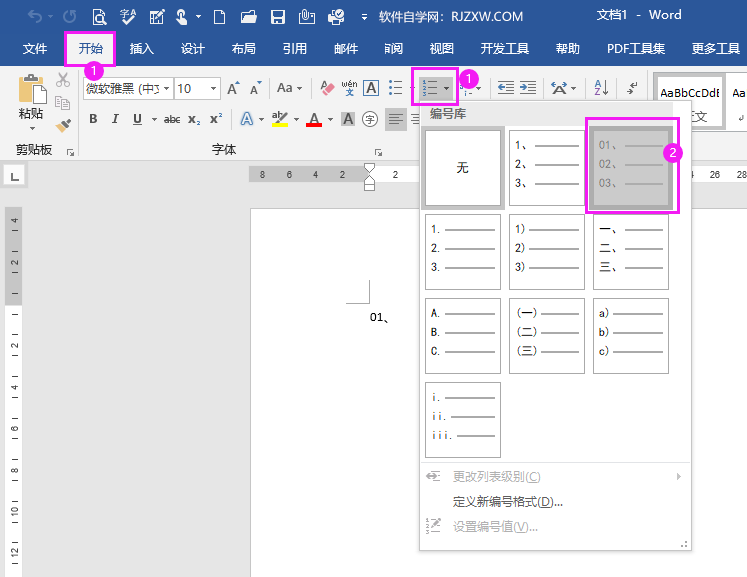
Task: Create a new blank document icon
Action: 219,17
